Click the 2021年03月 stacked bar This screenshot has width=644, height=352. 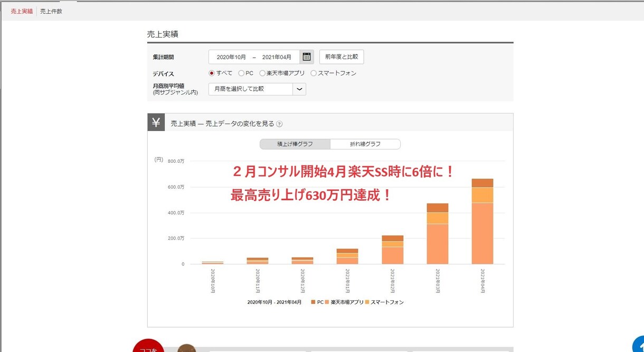click(438, 234)
